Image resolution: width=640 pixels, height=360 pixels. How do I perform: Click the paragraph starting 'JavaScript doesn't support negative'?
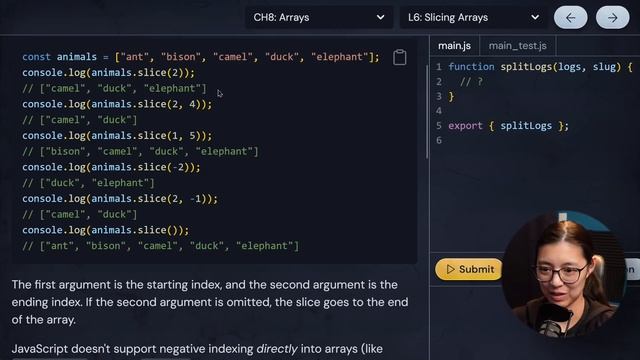(197, 349)
